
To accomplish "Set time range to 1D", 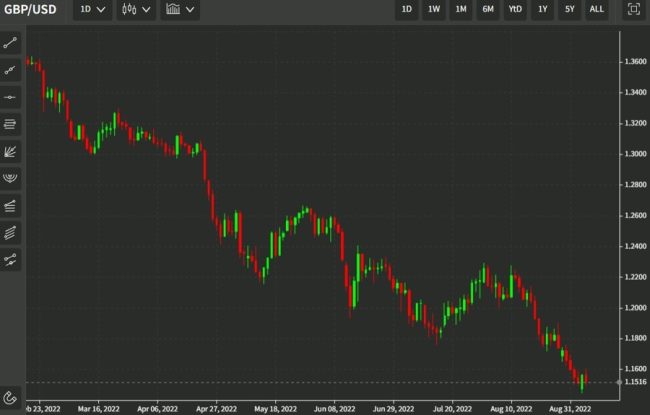I will coord(407,9).
